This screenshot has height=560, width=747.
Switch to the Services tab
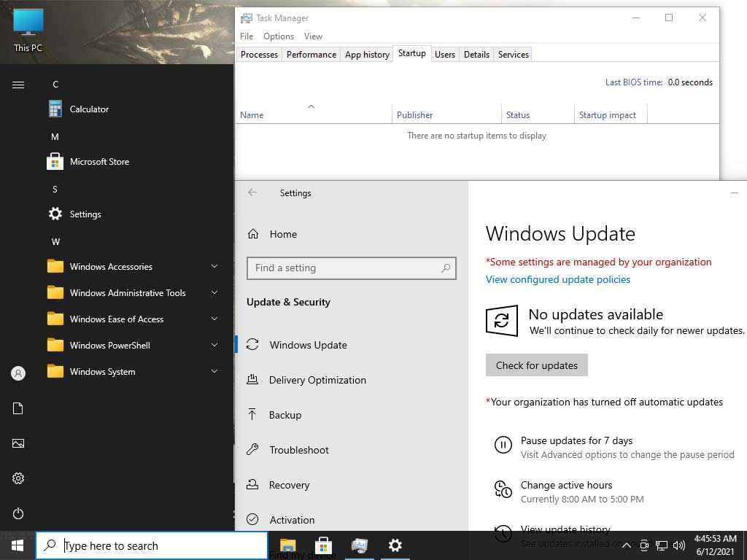pos(513,54)
